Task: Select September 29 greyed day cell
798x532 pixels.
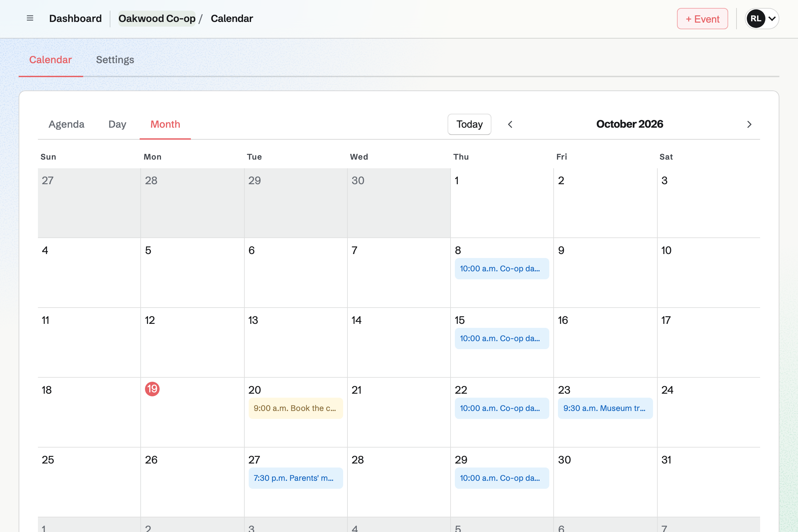Action: pyautogui.click(x=296, y=203)
